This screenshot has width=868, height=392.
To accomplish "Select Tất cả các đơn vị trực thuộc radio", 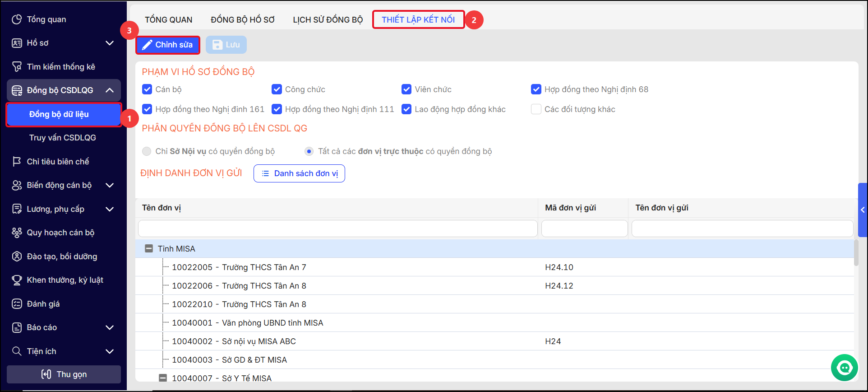I will (x=309, y=151).
